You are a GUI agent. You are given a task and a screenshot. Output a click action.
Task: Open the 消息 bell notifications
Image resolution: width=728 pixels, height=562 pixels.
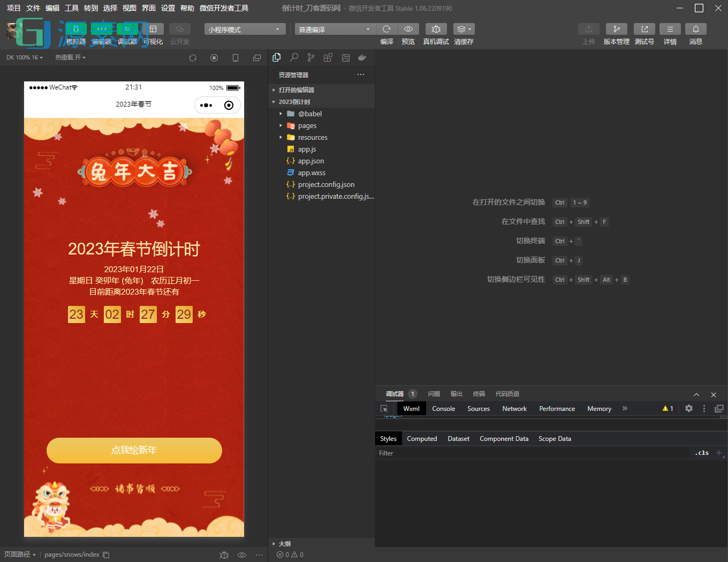[695, 29]
